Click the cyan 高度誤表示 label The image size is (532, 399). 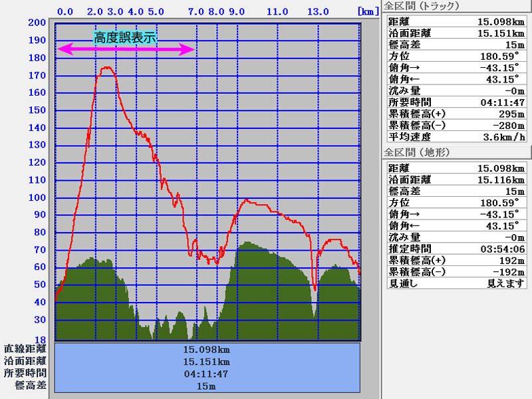[125, 37]
